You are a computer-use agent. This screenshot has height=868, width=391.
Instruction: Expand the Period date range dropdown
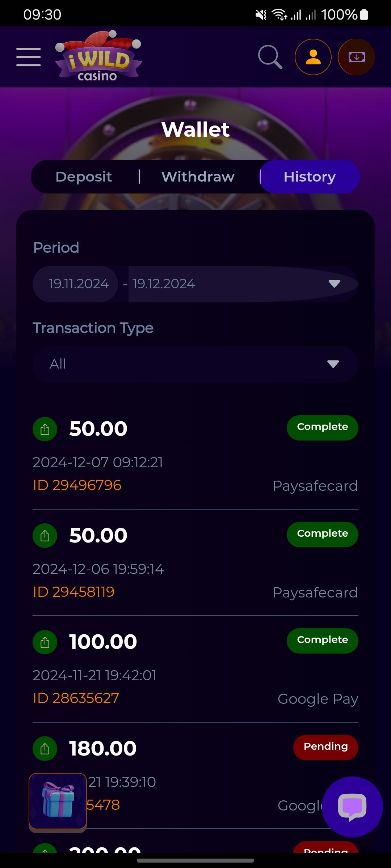tap(334, 284)
